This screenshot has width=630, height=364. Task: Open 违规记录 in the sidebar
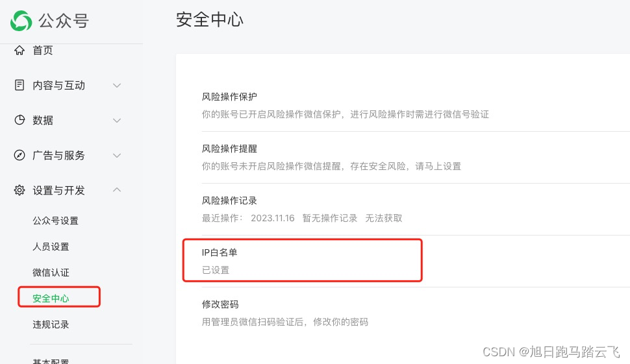pos(51,324)
